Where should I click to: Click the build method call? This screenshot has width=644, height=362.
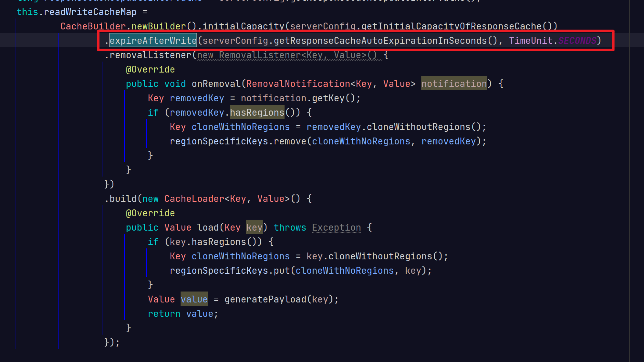coord(123,199)
